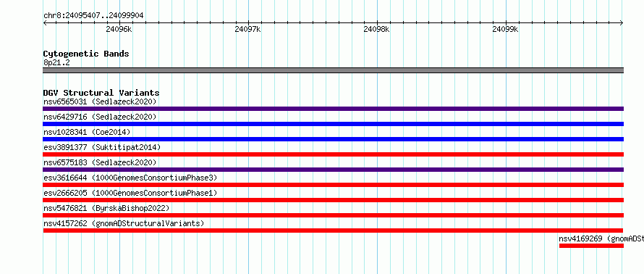Click the red bar for esv3616644

[x=333, y=185]
